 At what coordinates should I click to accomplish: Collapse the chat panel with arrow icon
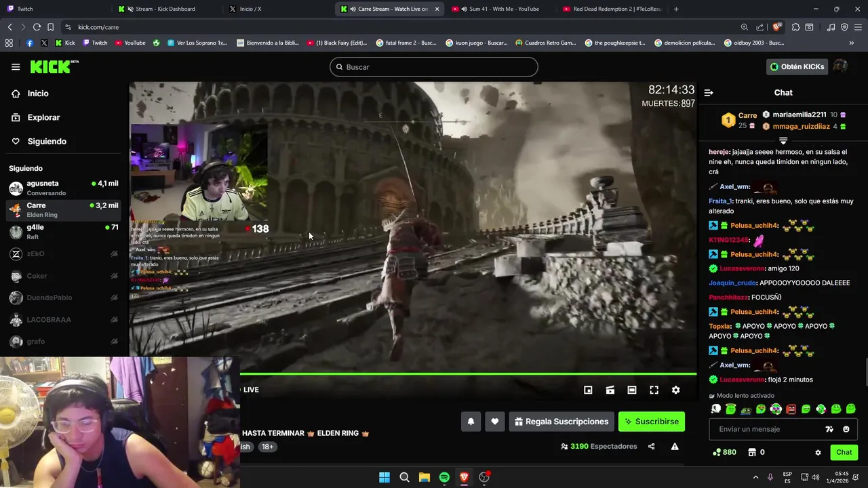[709, 93]
